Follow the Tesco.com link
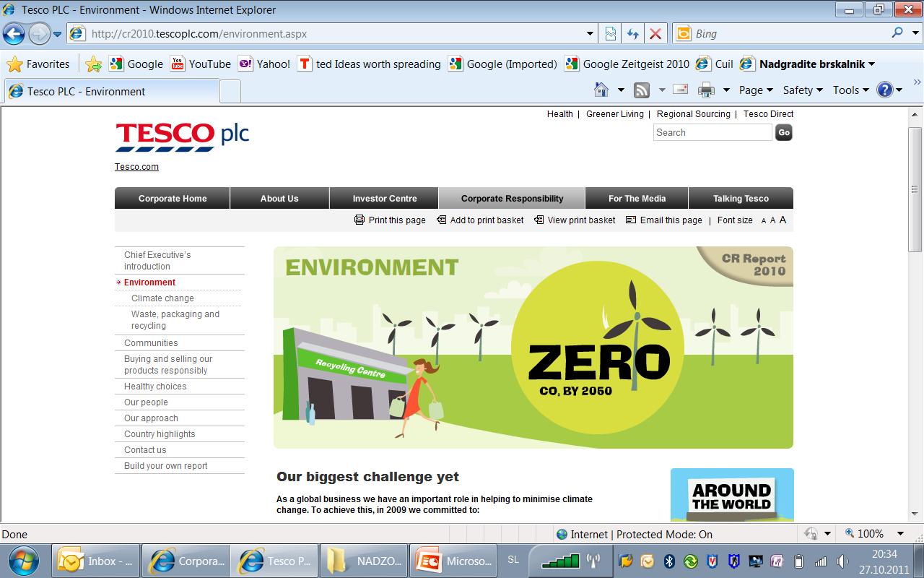Screen dimensions: 924x578 136,167
